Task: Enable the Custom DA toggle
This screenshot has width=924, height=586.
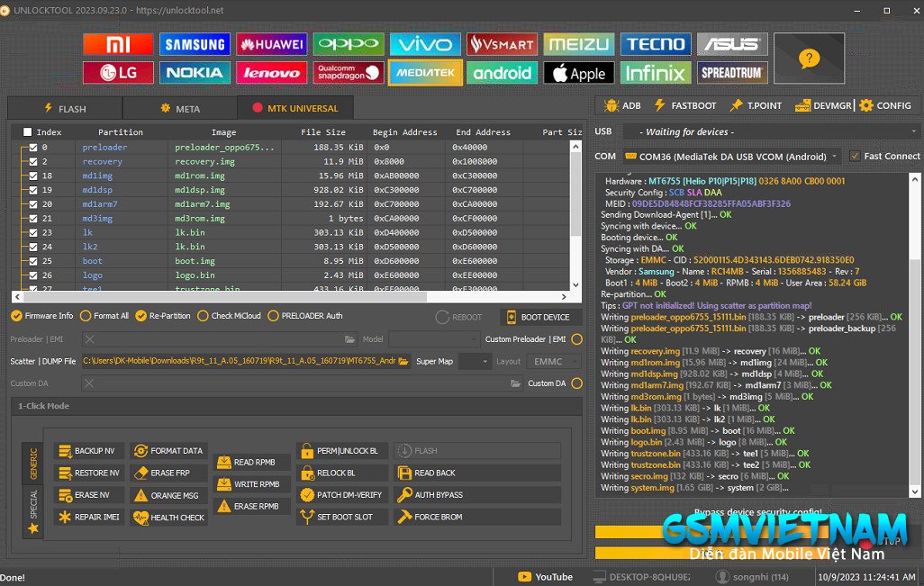Action: click(577, 383)
